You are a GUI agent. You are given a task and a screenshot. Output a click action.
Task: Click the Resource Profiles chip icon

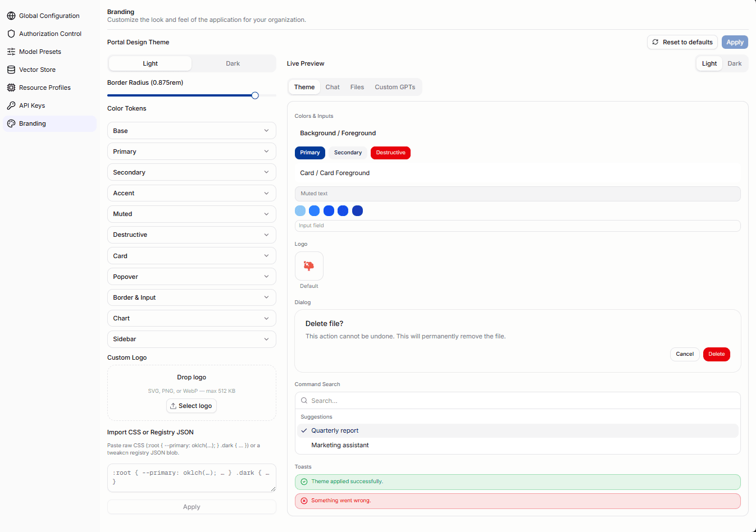(x=11, y=88)
